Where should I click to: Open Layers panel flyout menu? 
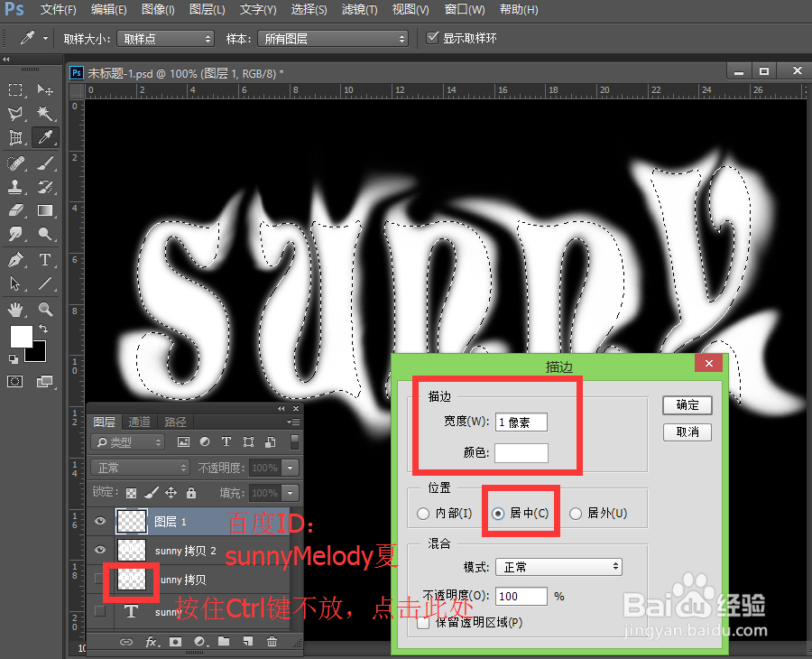pyautogui.click(x=293, y=422)
